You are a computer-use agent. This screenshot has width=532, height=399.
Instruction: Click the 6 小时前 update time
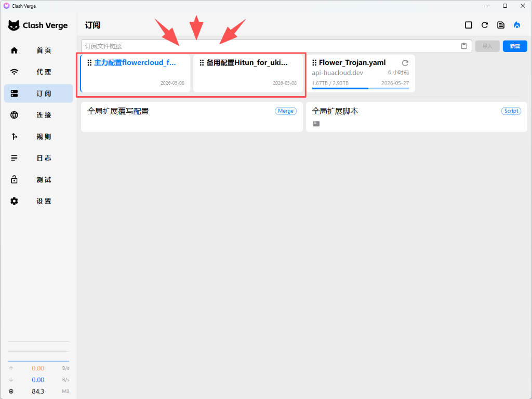point(398,73)
